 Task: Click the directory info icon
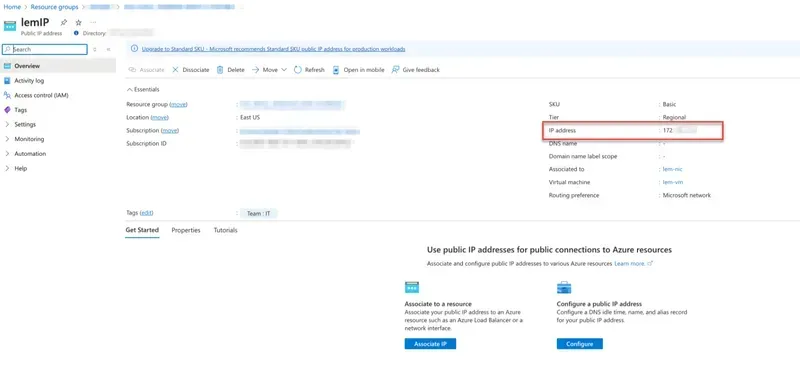click(76, 33)
